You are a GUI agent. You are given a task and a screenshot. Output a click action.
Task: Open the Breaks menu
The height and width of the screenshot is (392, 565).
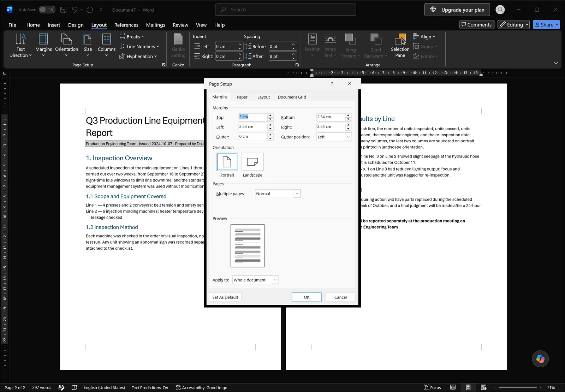click(132, 37)
